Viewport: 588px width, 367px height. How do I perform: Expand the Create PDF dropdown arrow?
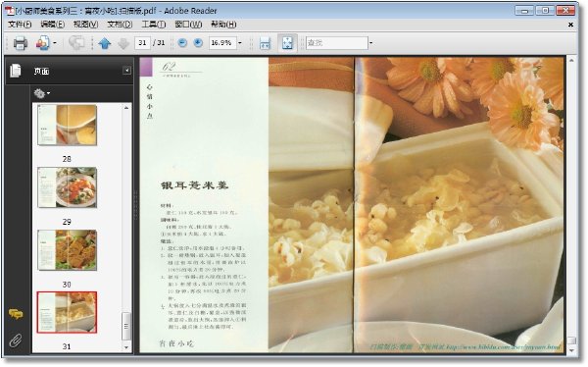pyautogui.click(x=55, y=43)
